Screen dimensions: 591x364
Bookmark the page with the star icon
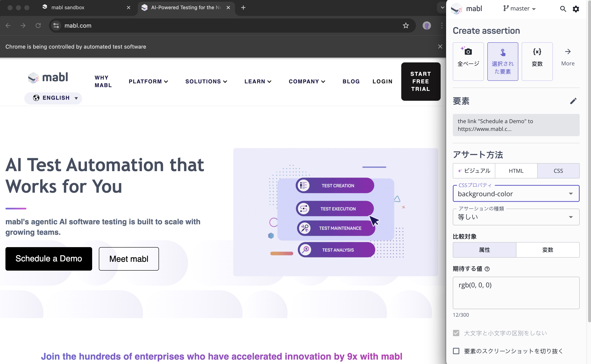(x=406, y=26)
